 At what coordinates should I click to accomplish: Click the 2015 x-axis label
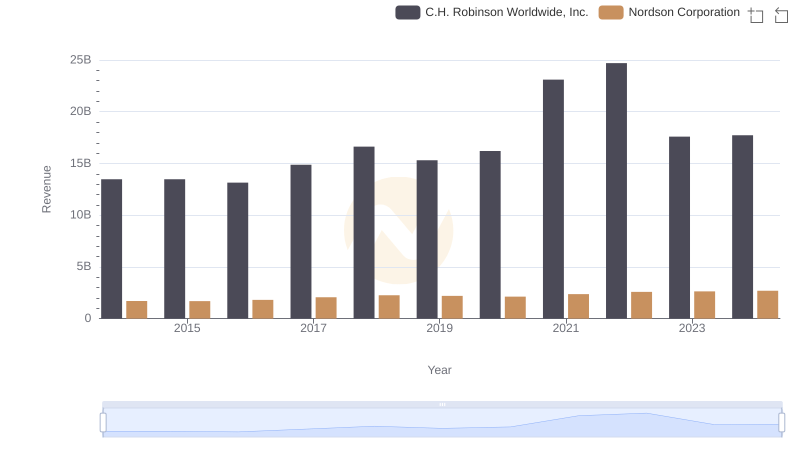point(187,328)
